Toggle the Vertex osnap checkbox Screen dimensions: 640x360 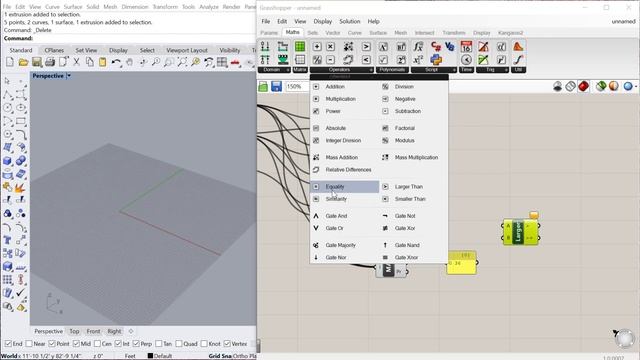(227, 344)
